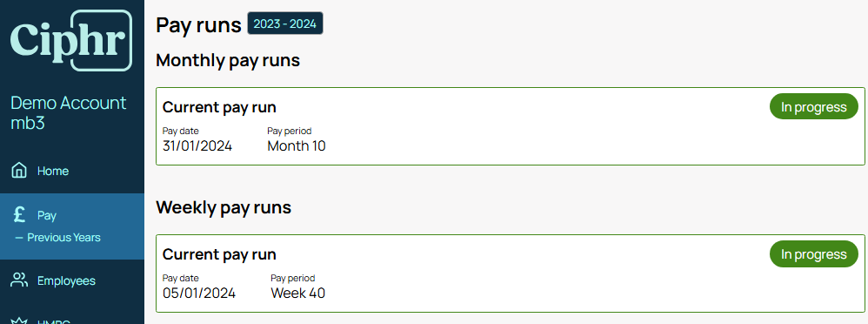Click the Employees people icon
The height and width of the screenshot is (324, 868).
[19, 280]
